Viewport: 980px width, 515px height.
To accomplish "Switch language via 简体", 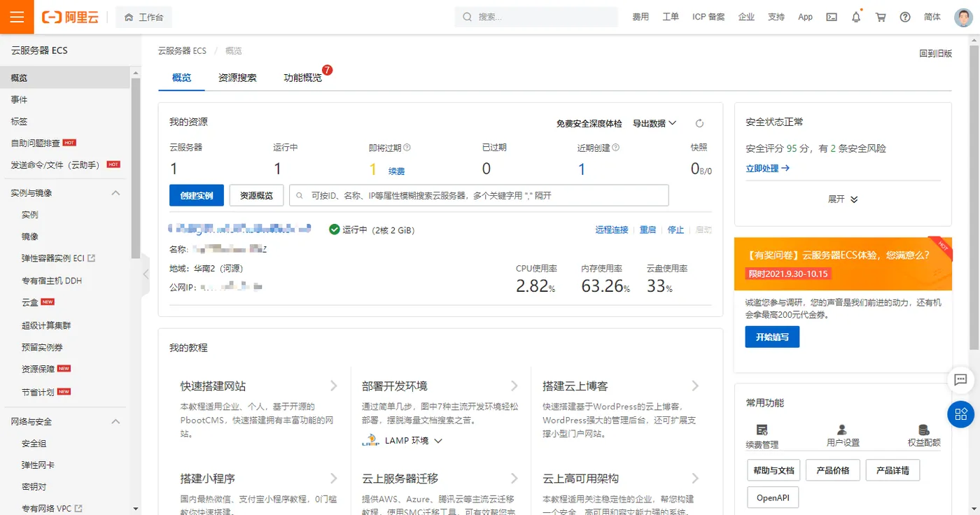I will pyautogui.click(x=932, y=17).
